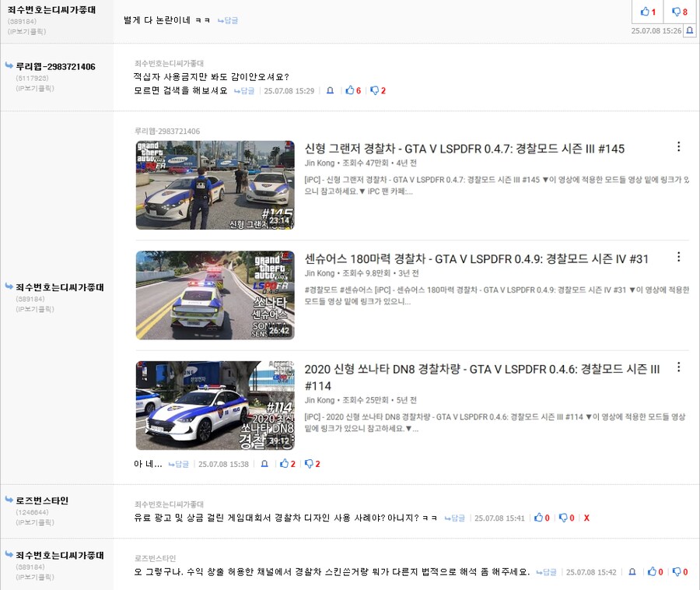The width and height of the screenshot is (700, 590).
Task: Click 답글 on the 15:42 comment
Action: coord(547,571)
